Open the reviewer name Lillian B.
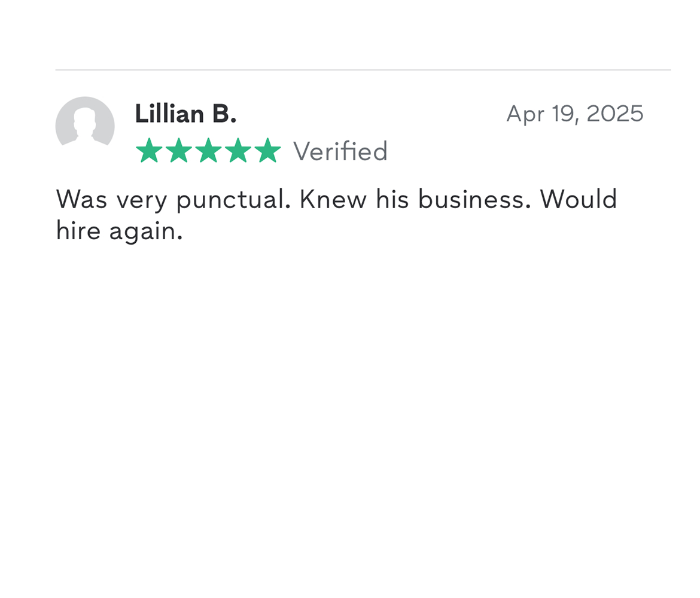The height and width of the screenshot is (598, 700). pos(185,114)
